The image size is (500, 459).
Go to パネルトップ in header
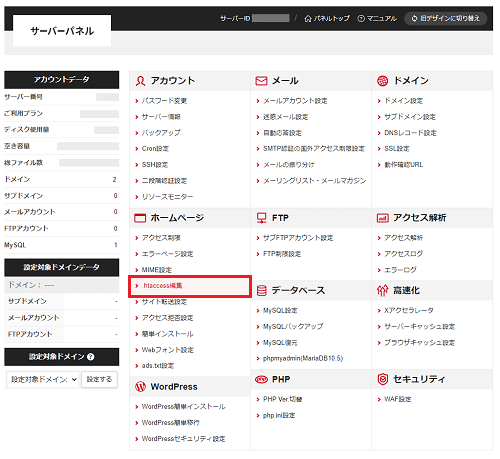click(327, 18)
